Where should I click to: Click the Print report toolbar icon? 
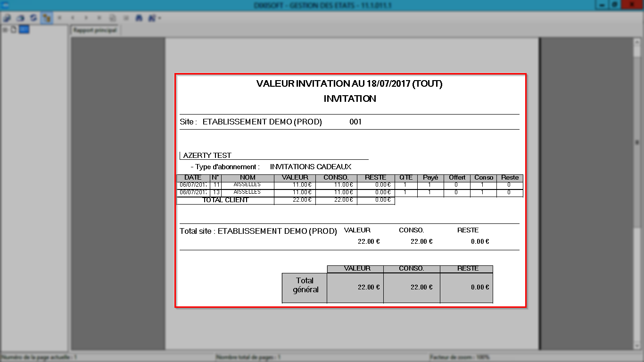[x=20, y=18]
